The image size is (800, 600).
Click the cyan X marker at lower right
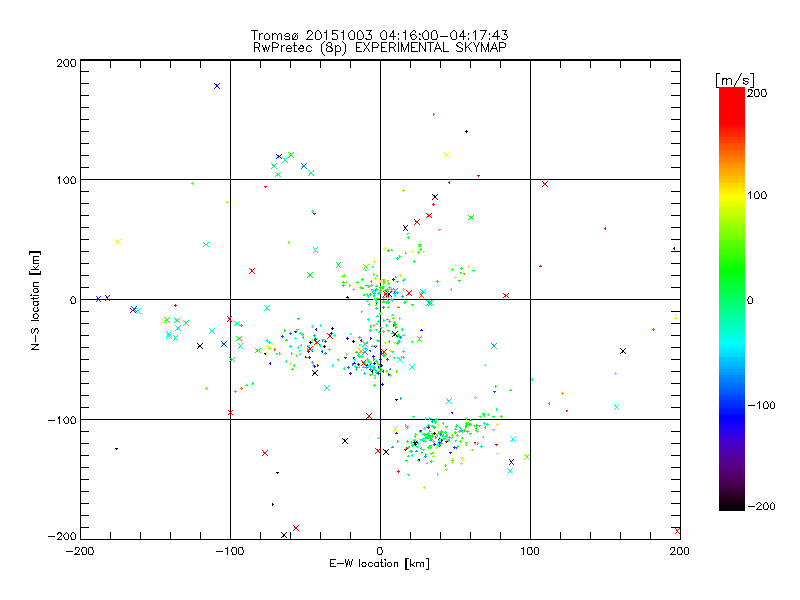616,407
